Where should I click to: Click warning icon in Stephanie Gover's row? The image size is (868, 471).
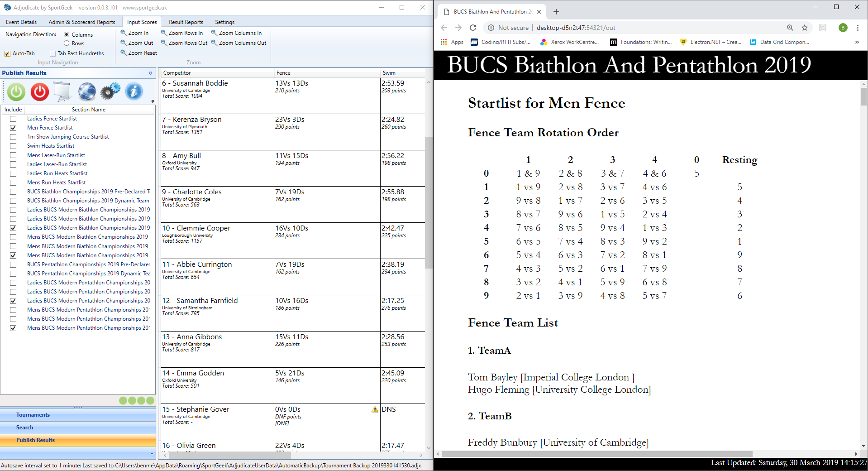pos(375,409)
